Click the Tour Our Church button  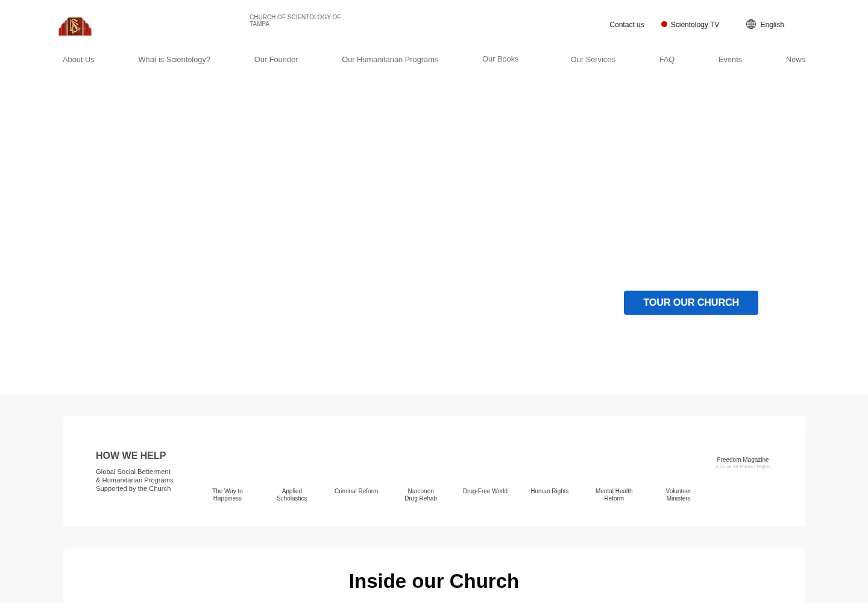[691, 303]
